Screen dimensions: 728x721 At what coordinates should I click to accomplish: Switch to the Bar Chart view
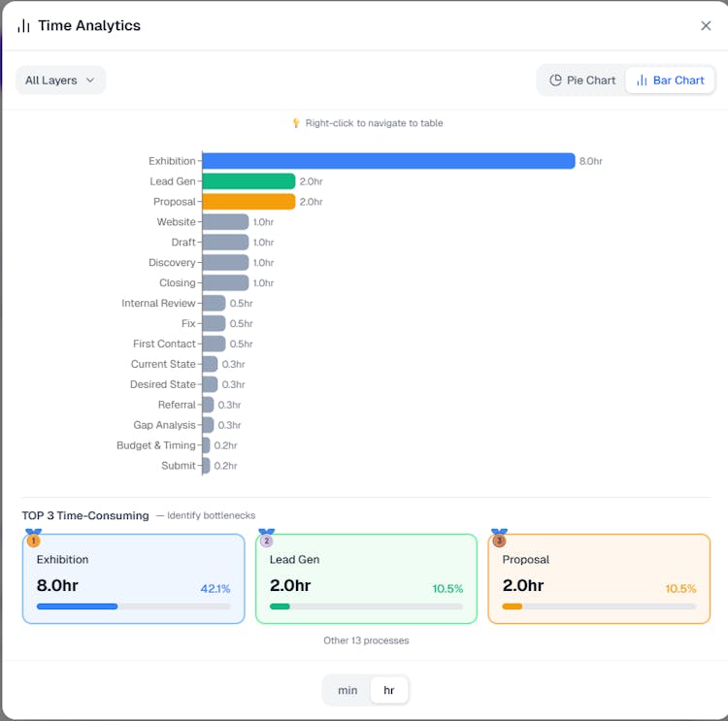(x=670, y=81)
